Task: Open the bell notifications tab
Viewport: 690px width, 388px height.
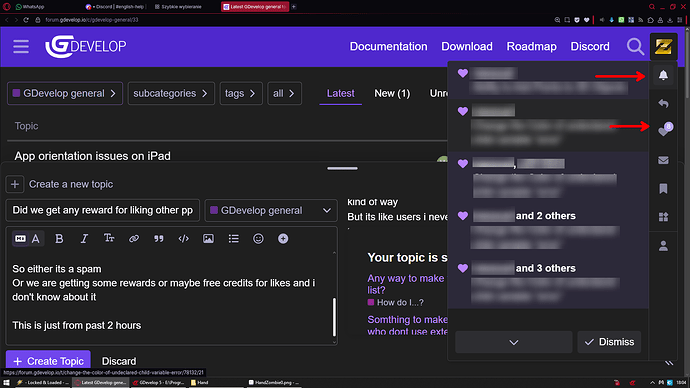Action: pyautogui.click(x=663, y=75)
